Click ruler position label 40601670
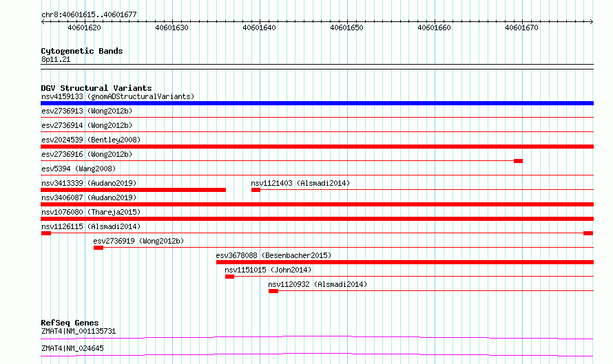This screenshot has height=364, width=613. click(x=521, y=28)
